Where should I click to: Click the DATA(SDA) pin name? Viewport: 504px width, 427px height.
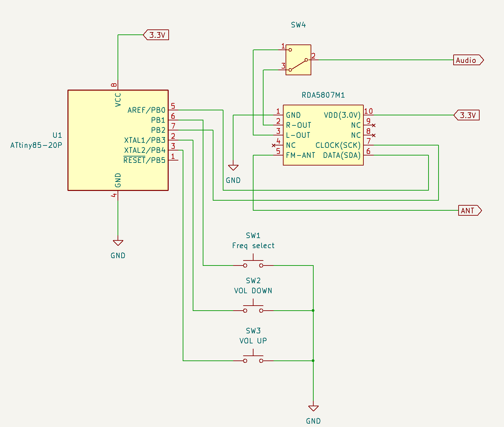coord(342,155)
